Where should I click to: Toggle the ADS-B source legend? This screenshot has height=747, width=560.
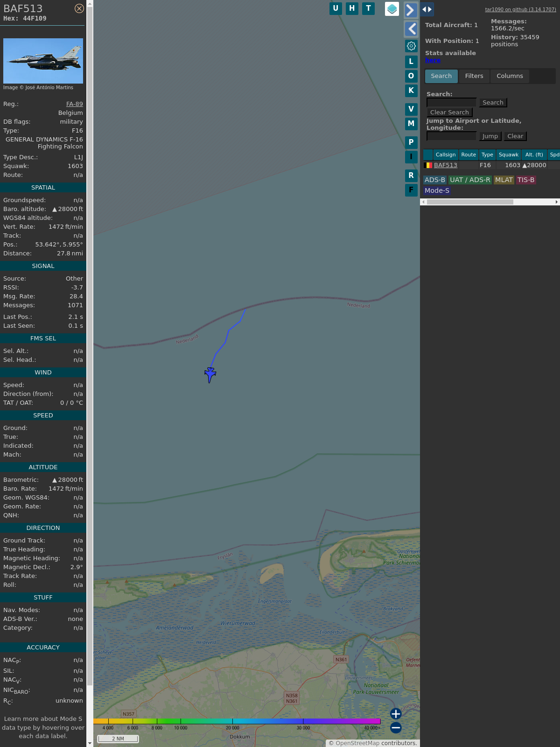435,180
